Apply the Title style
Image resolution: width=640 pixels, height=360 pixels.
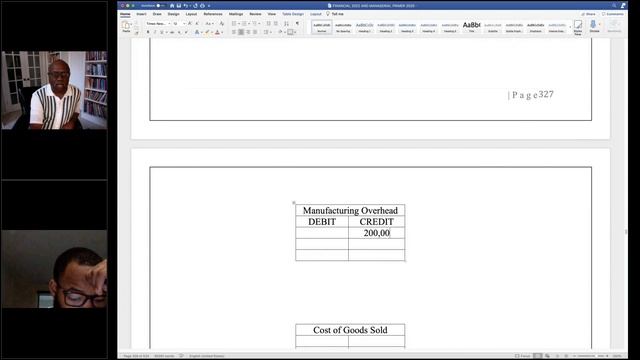[471, 27]
